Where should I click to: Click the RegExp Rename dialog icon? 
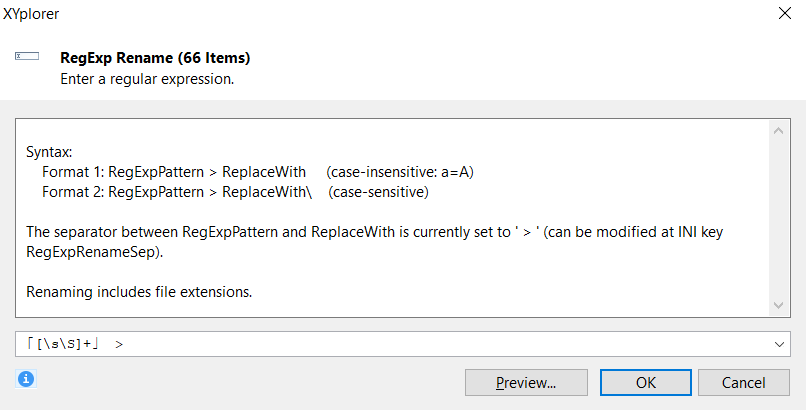point(26,58)
